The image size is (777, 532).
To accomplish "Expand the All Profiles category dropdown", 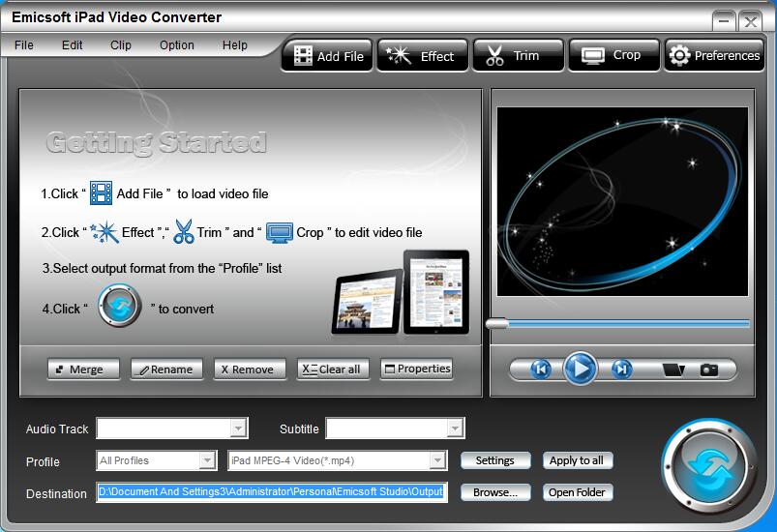I will click(x=207, y=460).
